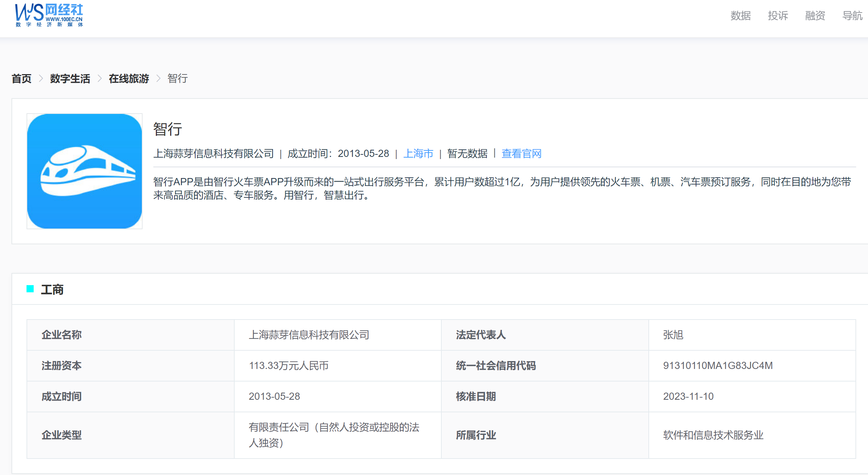This screenshot has height=475, width=868.
Task: Select the credit code 91310110MA1G83JC4M cell
Action: coord(718,366)
